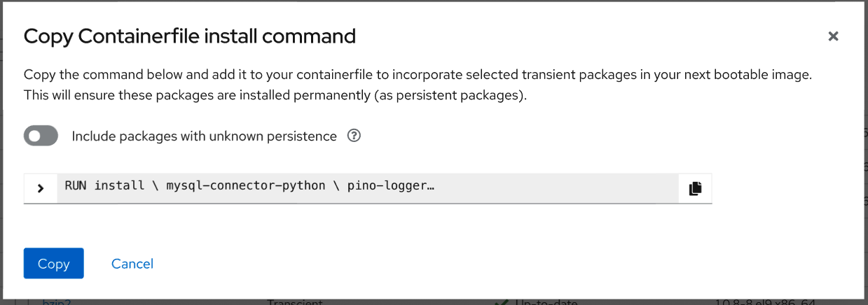The image size is (868, 305).
Task: Click the bzip2 package link behind dialog
Action: pyautogui.click(x=56, y=302)
